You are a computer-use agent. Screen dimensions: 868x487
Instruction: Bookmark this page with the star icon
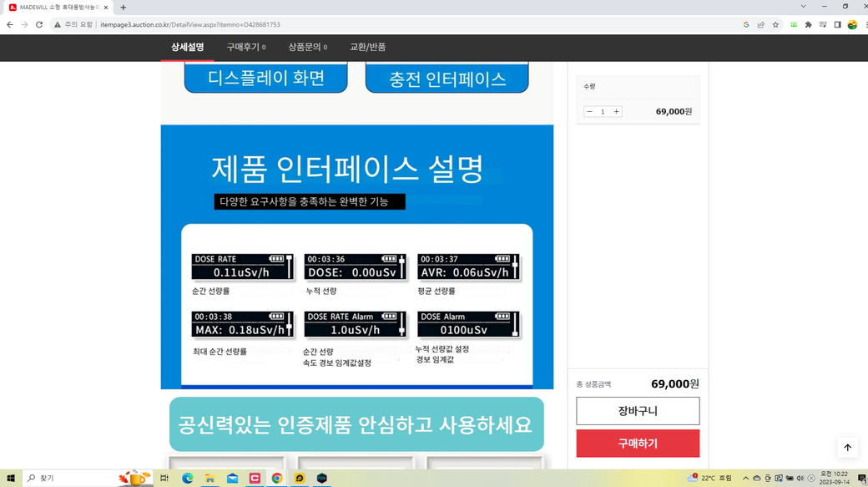[x=775, y=25]
